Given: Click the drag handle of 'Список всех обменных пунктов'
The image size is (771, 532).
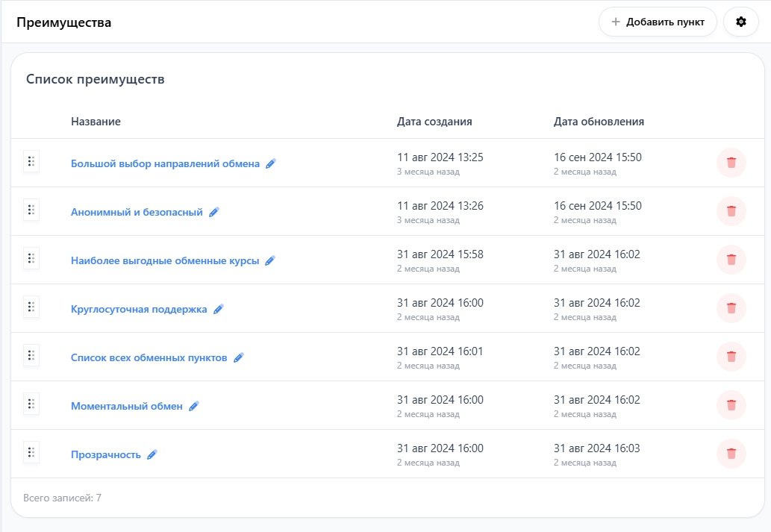Looking at the screenshot, I should point(31,356).
